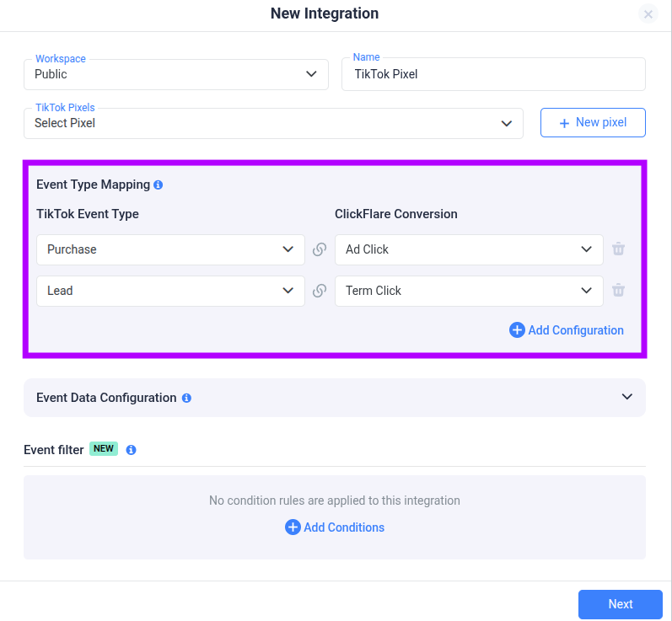Image resolution: width=672 pixels, height=621 pixels.
Task: Open the TikTok Pixels Select Pixel dropdown
Action: 273,123
